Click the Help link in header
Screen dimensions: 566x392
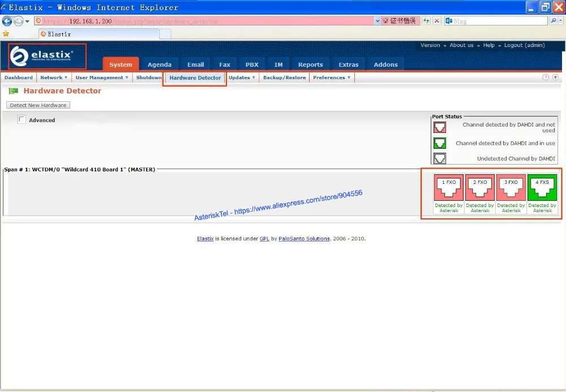pyautogui.click(x=489, y=45)
